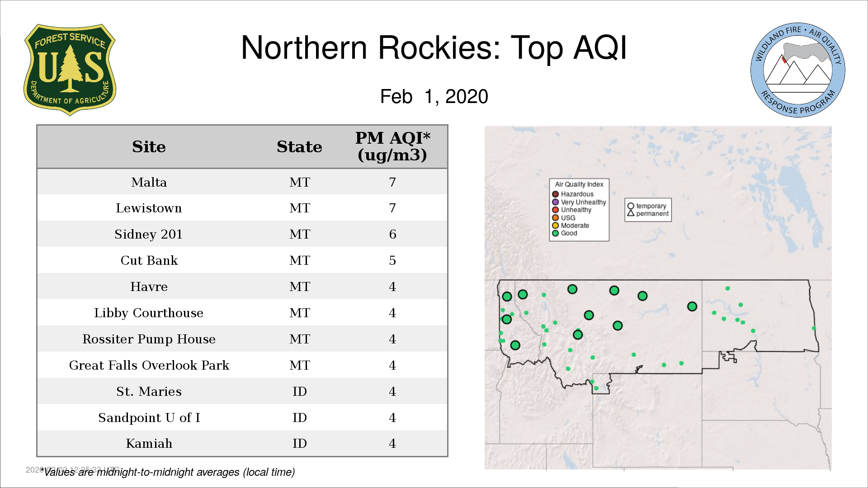Select the 'Cut Bank' site cell
This screenshot has height=488, width=868.
[x=149, y=260]
